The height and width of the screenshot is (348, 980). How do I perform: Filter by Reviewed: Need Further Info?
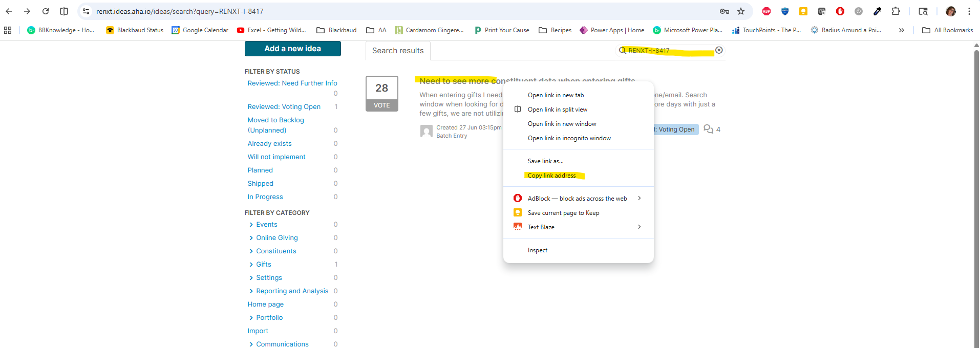pos(292,83)
